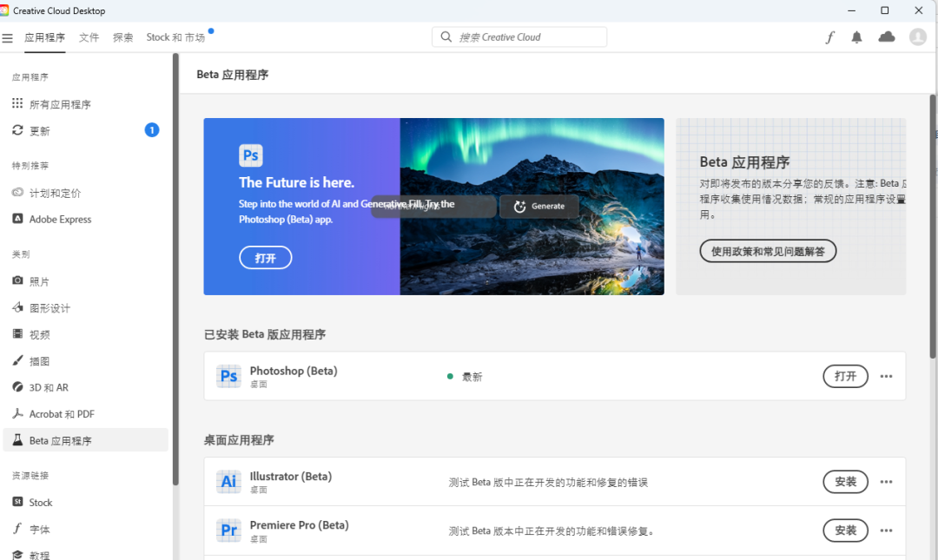Select 3D 和 AR category

tap(85, 387)
